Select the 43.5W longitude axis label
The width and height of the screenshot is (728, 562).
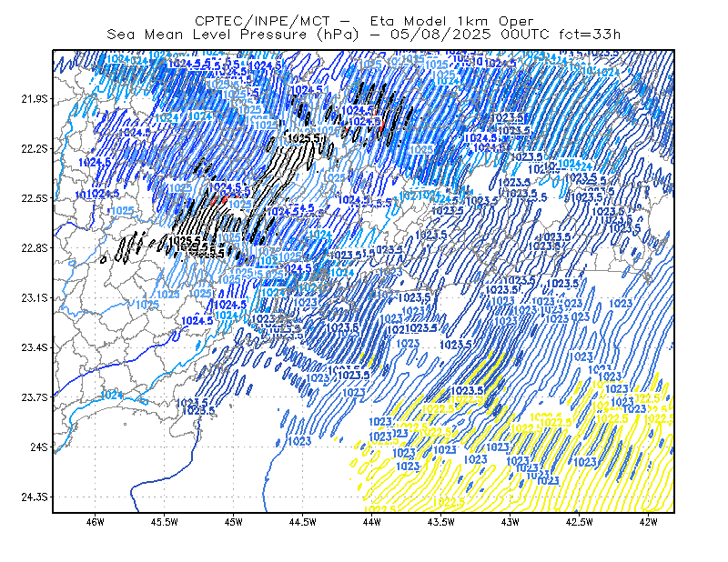pos(441,522)
